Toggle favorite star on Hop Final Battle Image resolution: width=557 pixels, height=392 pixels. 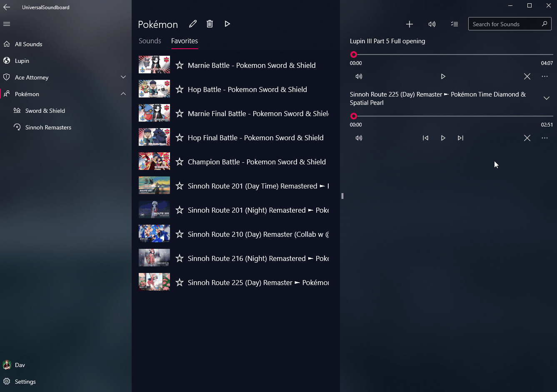point(179,138)
